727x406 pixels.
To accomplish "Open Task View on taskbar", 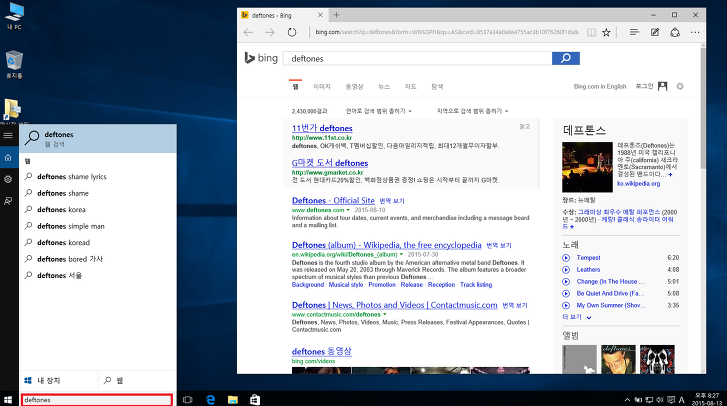I will pyautogui.click(x=187, y=400).
